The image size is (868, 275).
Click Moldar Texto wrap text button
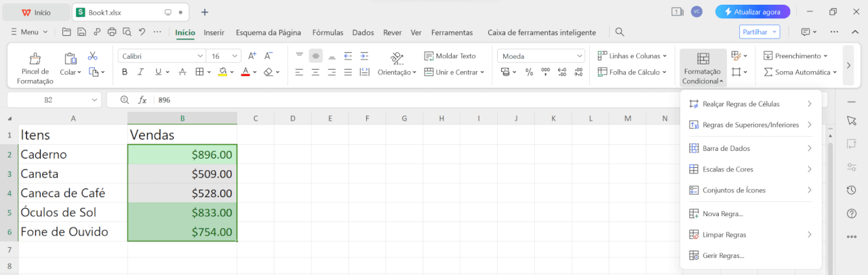point(450,56)
